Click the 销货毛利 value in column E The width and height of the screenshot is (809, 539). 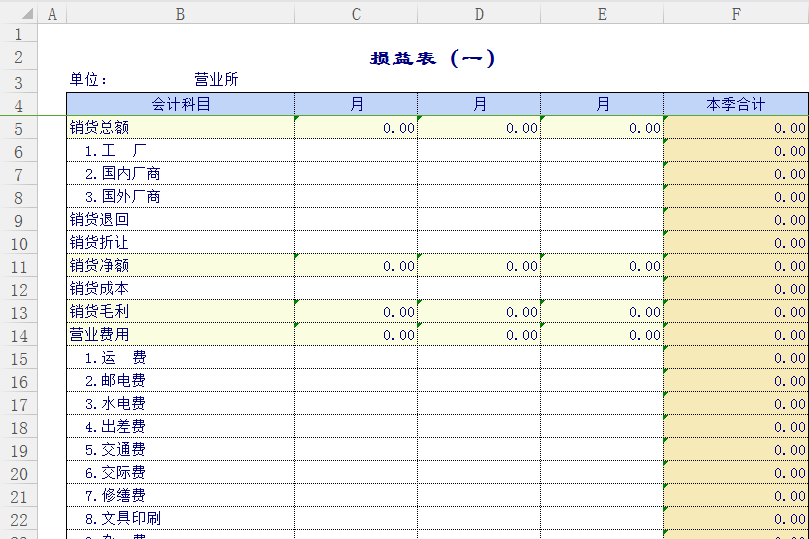(601, 312)
